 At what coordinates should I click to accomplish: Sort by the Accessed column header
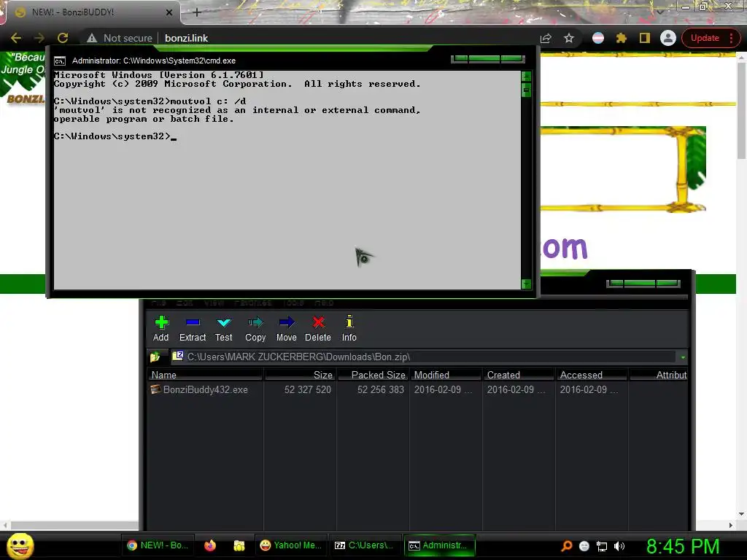[x=592, y=375]
